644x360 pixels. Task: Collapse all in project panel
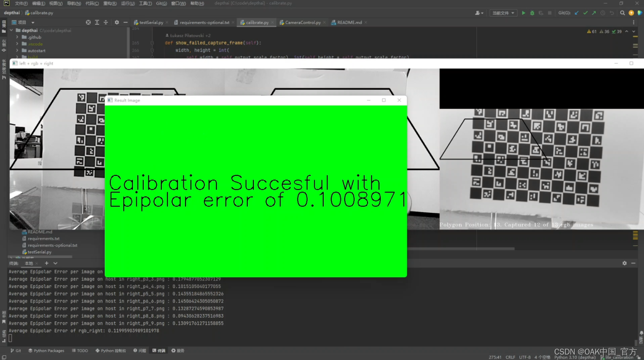(x=106, y=22)
